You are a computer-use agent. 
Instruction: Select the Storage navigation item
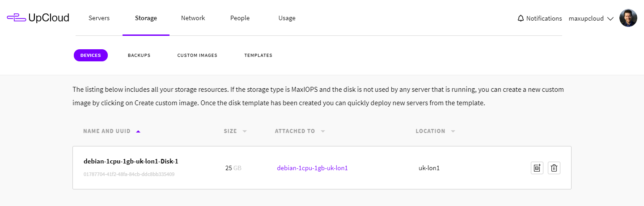(x=146, y=18)
